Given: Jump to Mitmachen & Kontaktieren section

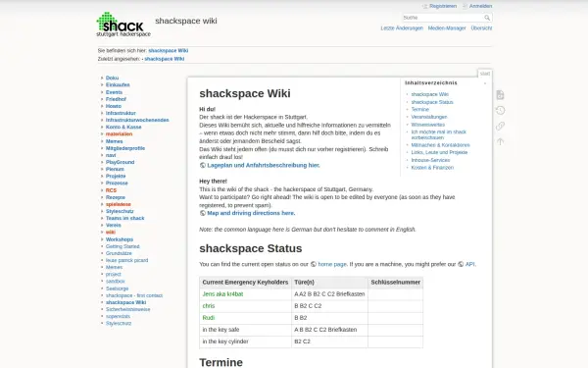Looking at the screenshot, I should (440, 145).
